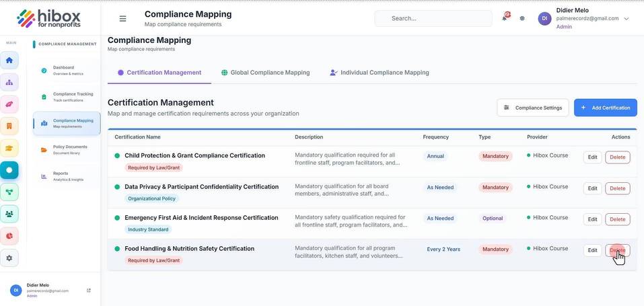Click the Dashboard teal circle icon
The image size is (644, 306).
pyautogui.click(x=44, y=71)
